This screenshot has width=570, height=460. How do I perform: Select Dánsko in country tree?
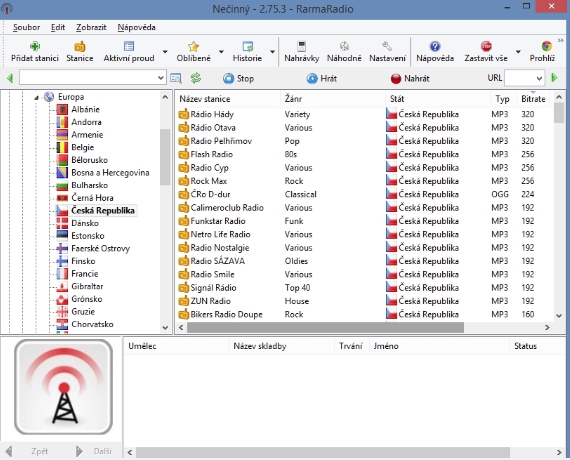click(85, 223)
